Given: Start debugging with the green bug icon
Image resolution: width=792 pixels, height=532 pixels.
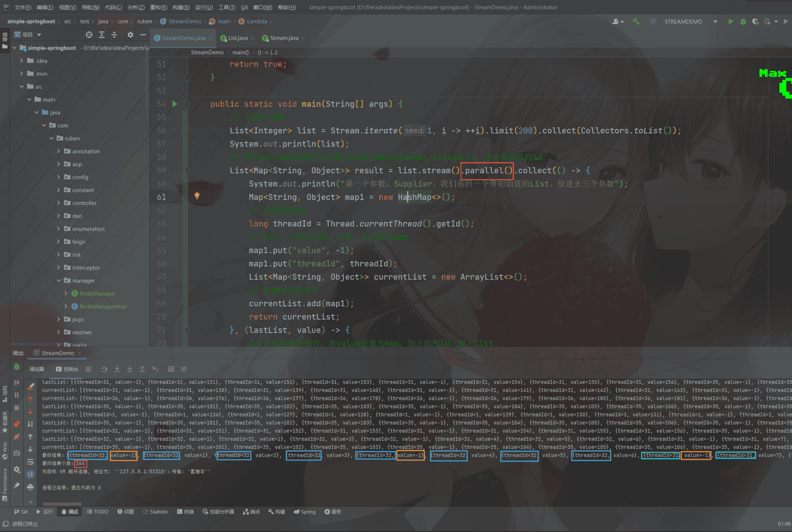Looking at the screenshot, I should (x=743, y=21).
